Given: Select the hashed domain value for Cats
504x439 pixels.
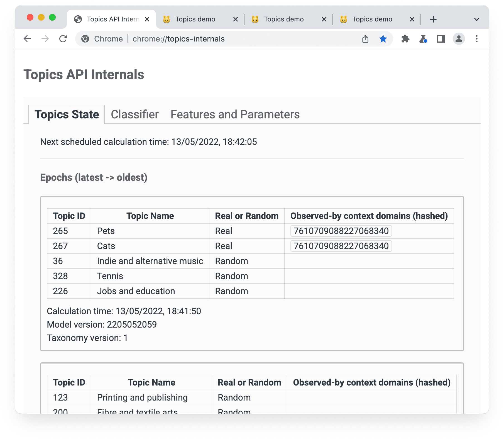Looking at the screenshot, I should click(x=341, y=246).
